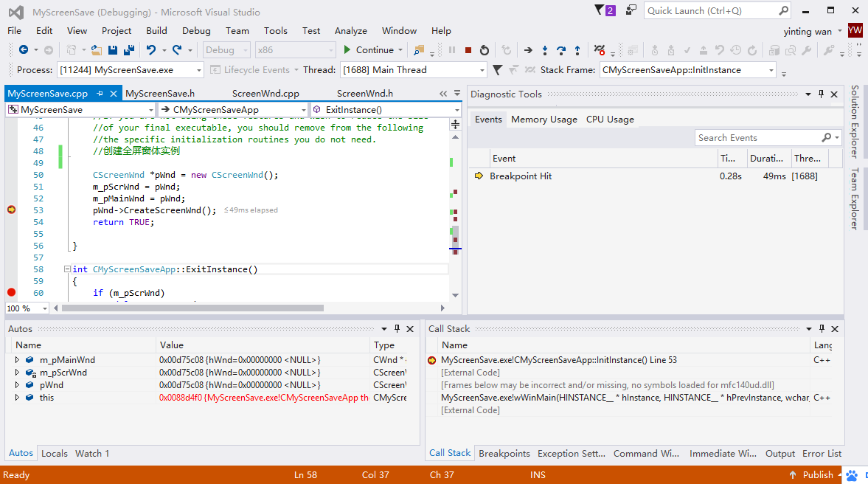This screenshot has height=484, width=868.
Task: Click the YW account avatar
Action: click(x=855, y=30)
